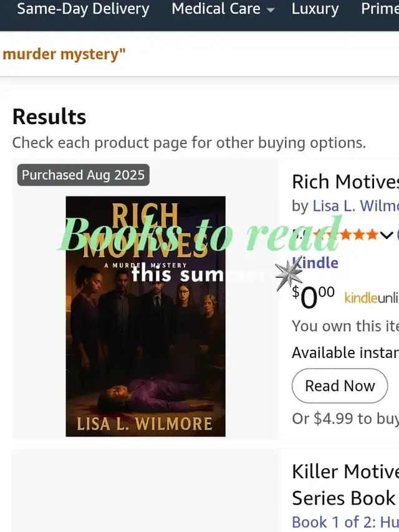This screenshot has height=532, width=399.
Task: Click the Kindle Unlimited logo
Action: [371, 298]
